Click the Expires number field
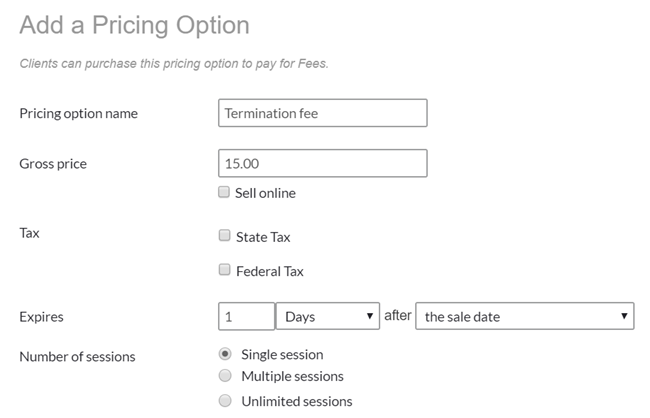 pos(246,316)
